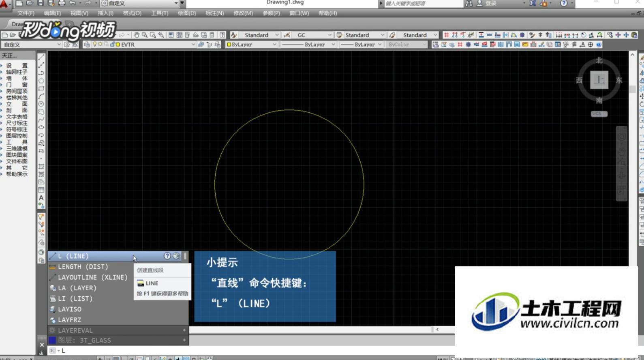Open the EVTR layer dropdown
This screenshot has width=644, height=360.
coord(193,45)
